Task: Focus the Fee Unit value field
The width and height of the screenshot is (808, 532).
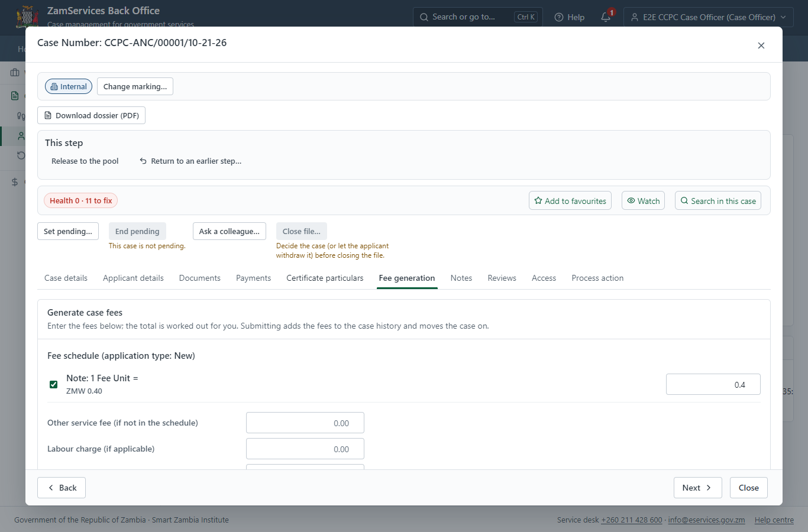Action: (x=713, y=384)
